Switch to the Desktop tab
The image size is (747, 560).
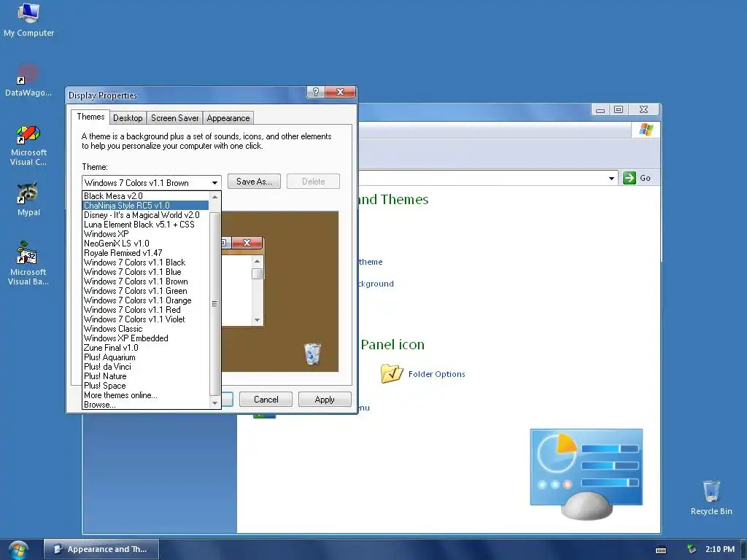(128, 117)
